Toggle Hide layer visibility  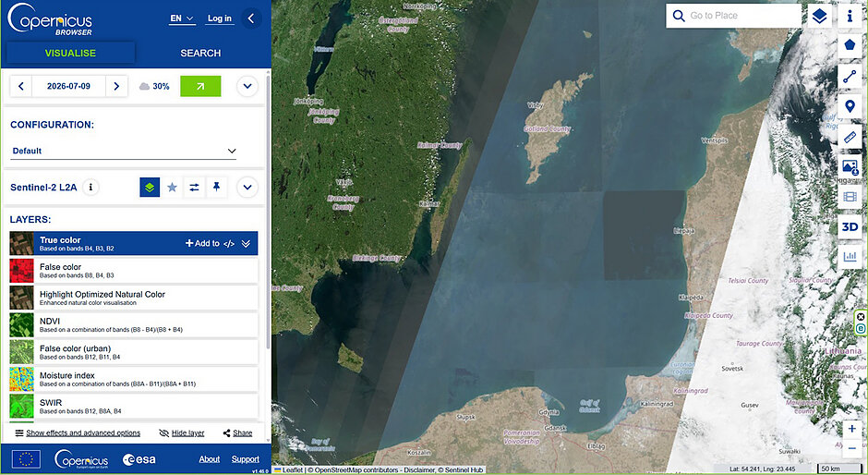tap(182, 432)
